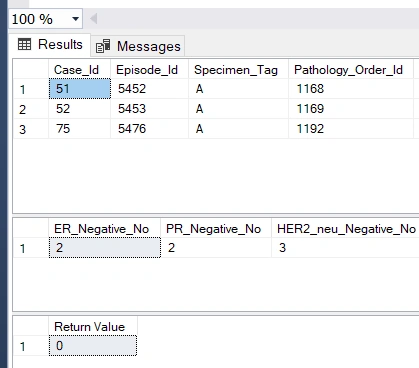
Task: Select the Episode_Id column header
Action: [149, 69]
